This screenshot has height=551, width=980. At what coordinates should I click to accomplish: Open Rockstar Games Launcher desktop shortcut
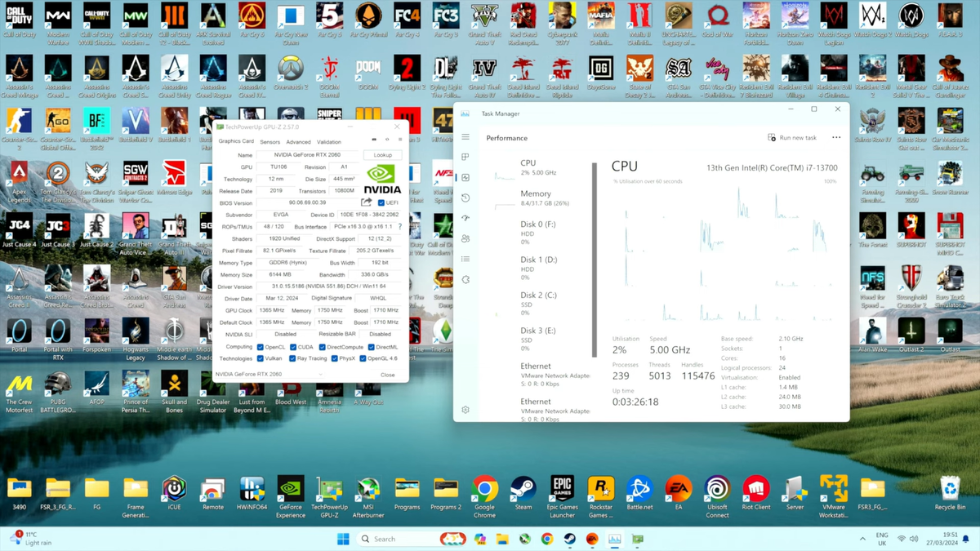coord(600,497)
